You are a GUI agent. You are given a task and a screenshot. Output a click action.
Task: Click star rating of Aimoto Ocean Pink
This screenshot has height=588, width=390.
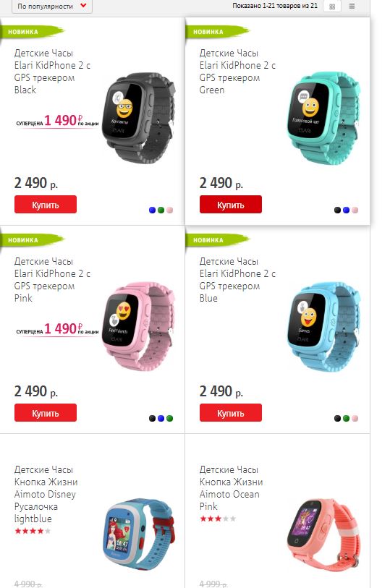(x=218, y=519)
